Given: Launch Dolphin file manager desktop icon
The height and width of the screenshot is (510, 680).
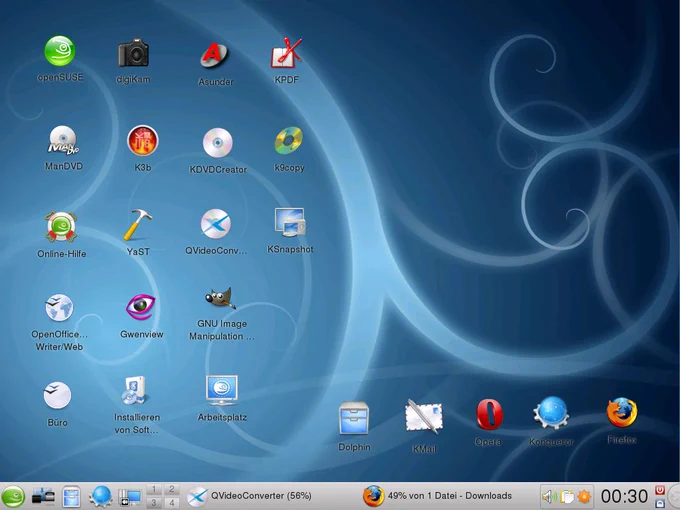Looking at the screenshot, I should tap(354, 418).
